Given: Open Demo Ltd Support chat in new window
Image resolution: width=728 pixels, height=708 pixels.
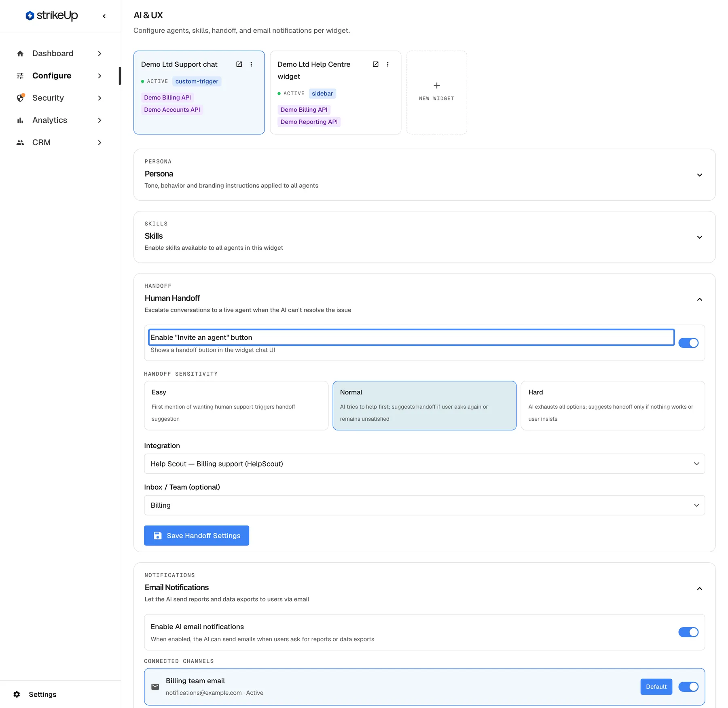Looking at the screenshot, I should (x=239, y=64).
